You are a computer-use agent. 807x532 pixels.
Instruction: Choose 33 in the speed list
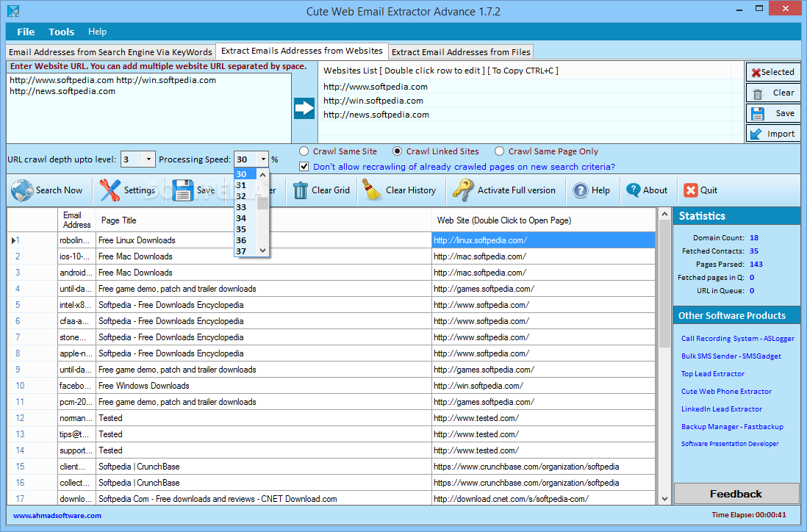point(245,207)
